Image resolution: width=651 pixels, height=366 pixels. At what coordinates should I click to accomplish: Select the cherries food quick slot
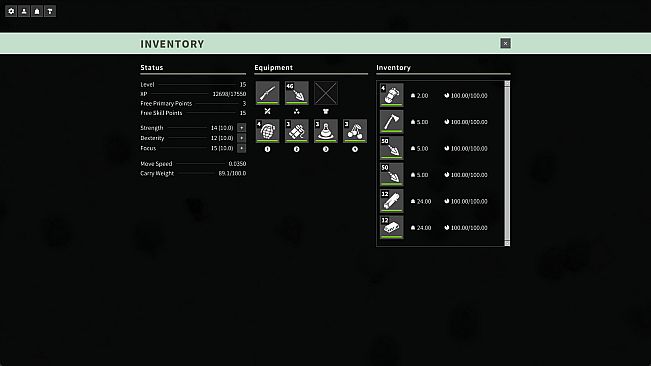355,131
